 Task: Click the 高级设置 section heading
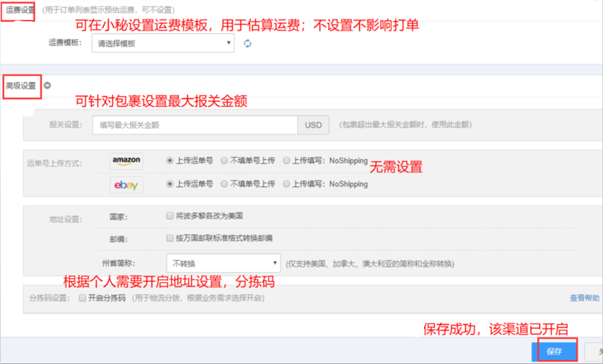[x=21, y=86]
